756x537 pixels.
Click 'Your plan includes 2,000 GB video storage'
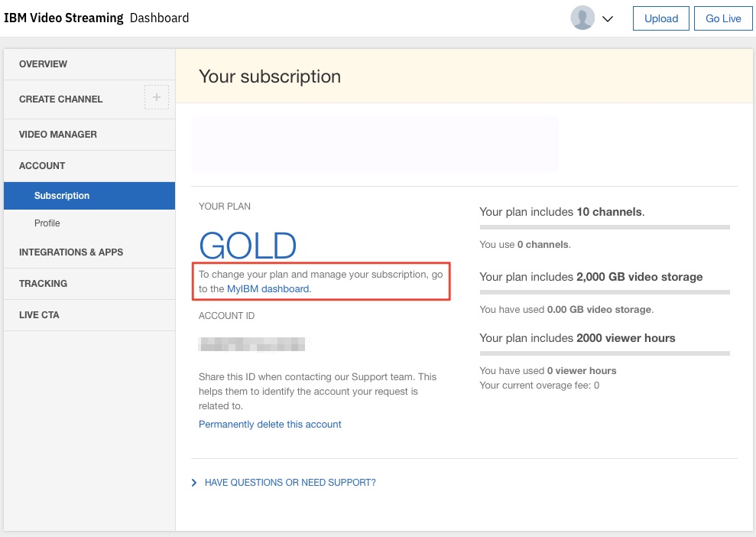tap(591, 277)
